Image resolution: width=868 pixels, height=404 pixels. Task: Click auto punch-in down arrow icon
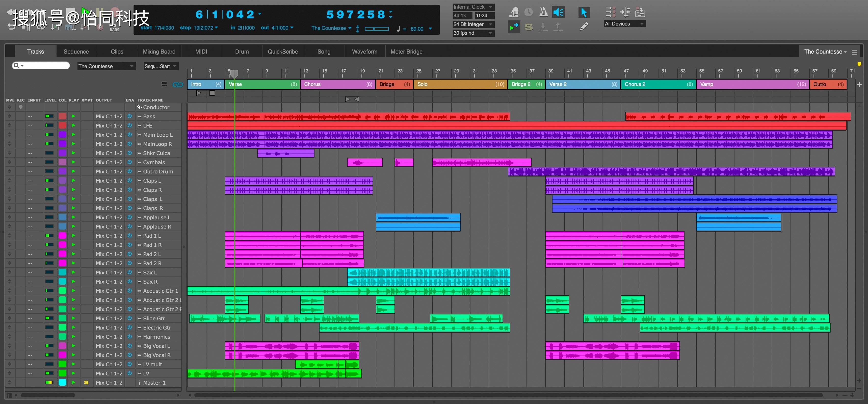(x=543, y=27)
